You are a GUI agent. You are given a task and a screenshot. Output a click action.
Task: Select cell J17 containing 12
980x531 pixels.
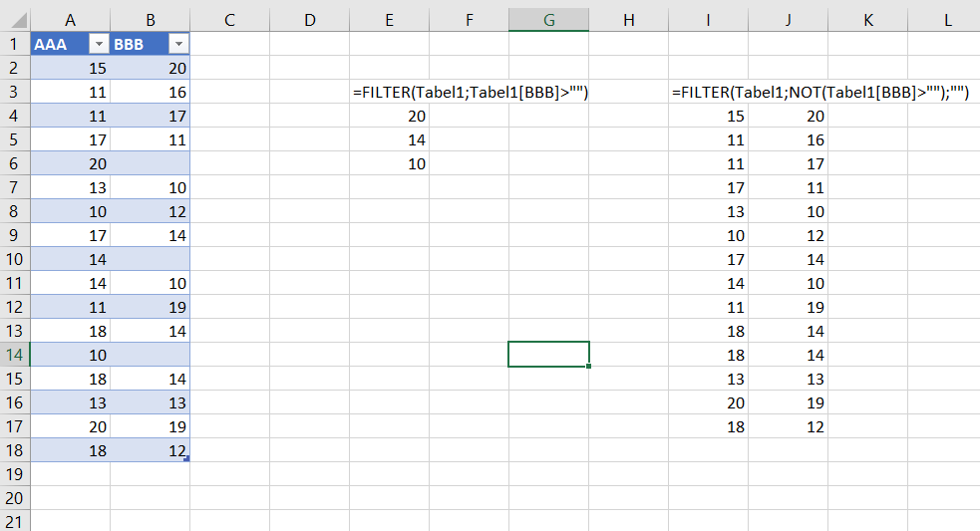[x=789, y=426]
